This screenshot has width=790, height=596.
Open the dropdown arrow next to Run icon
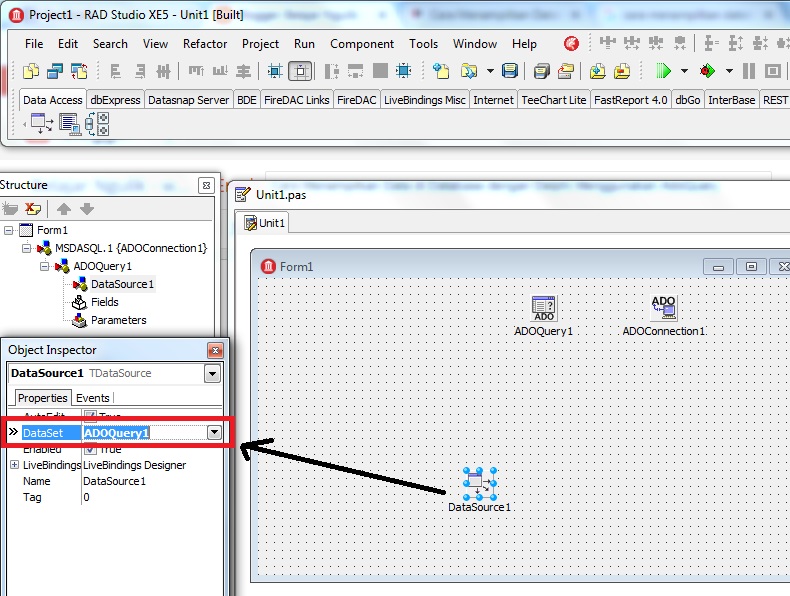click(684, 71)
